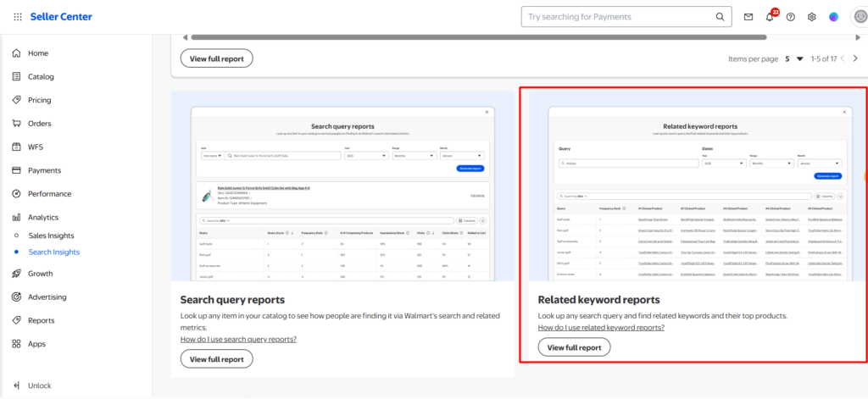
Task: Go to next page arrow
Action: coord(855,58)
